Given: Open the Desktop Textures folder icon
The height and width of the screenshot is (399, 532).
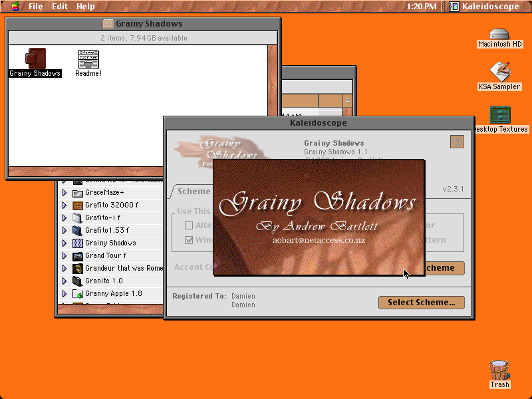Looking at the screenshot, I should coord(500,115).
